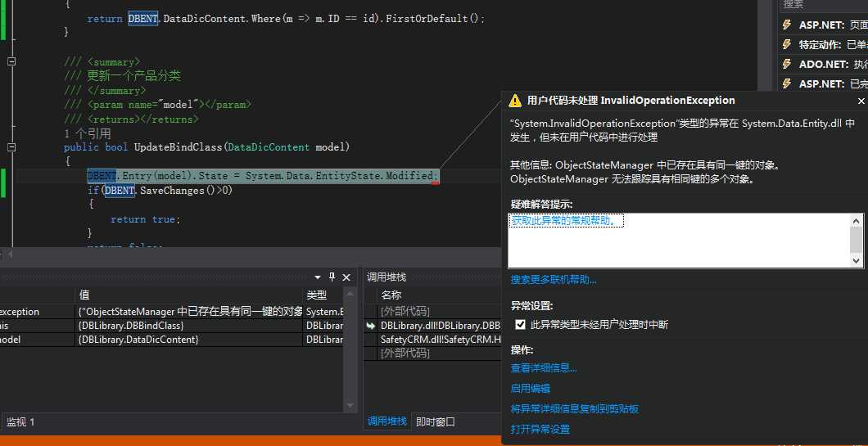Select the 特定动作 diagnostic event entry
The height and width of the screenshot is (446, 868).
(825, 45)
